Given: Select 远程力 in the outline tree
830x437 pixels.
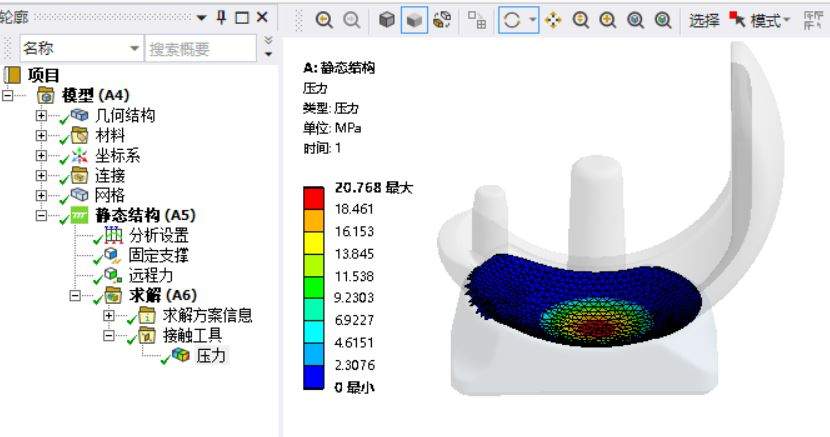Looking at the screenshot, I should [x=149, y=275].
